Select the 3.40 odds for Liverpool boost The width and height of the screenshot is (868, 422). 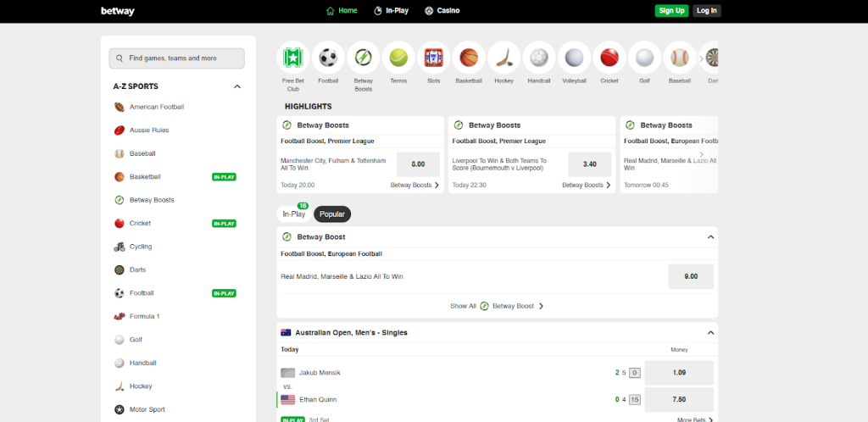[590, 164]
